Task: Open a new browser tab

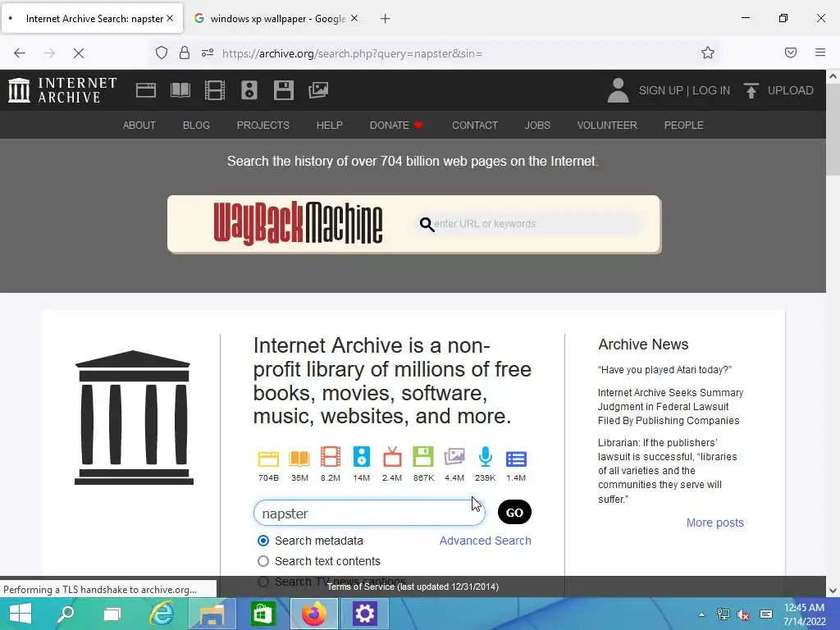Action: coord(386,19)
